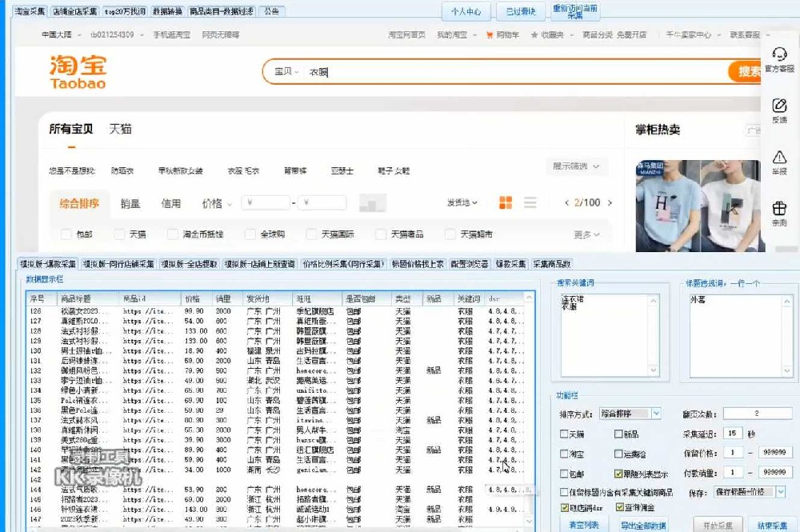
Task: Open the feedback (反馈) edit icon
Action: pos(779,105)
